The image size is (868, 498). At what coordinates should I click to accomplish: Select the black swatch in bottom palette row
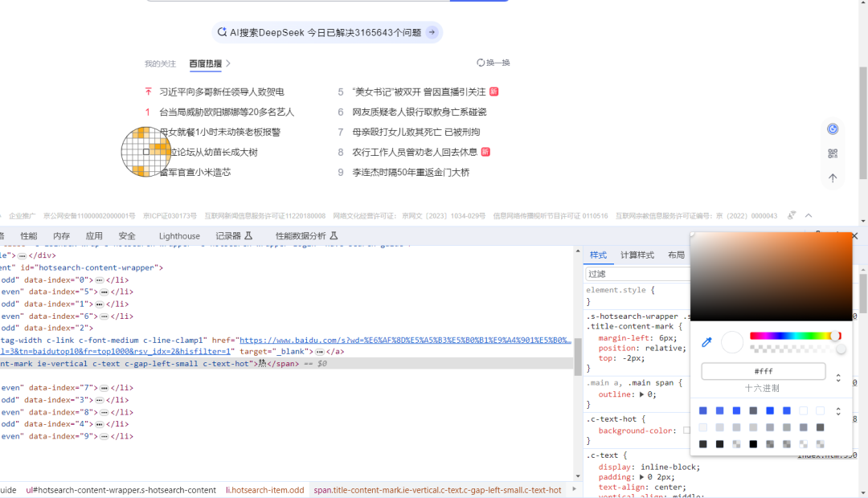(753, 444)
